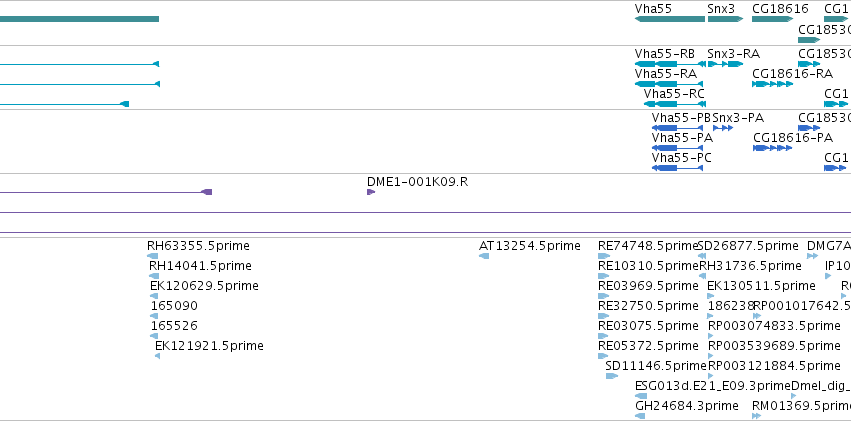This screenshot has width=851, height=421.
Task: Click the Vha55 gene arrow glyph
Action: [x=669, y=19]
